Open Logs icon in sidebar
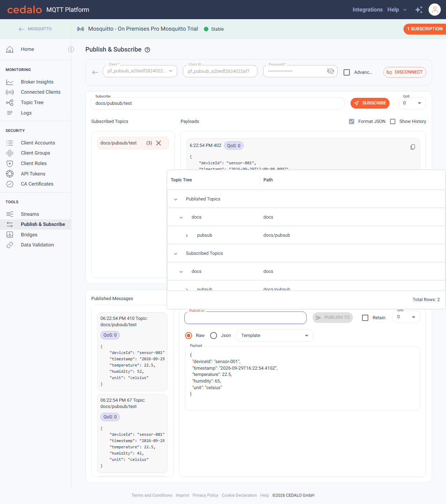The image size is (446, 504). pos(10,113)
